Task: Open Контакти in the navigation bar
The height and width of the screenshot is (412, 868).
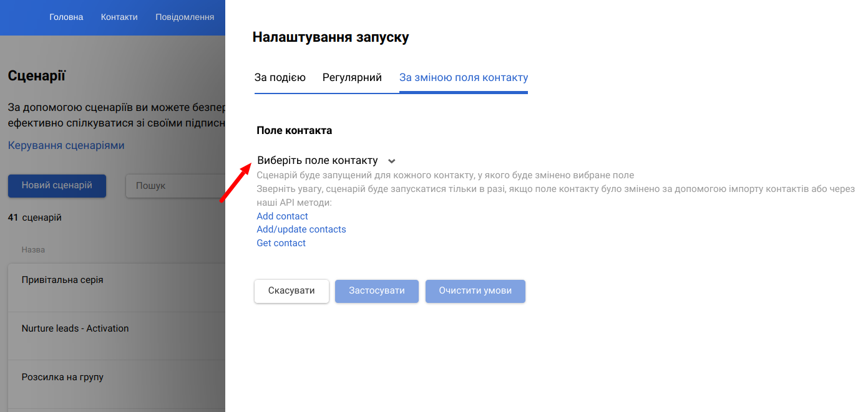Action: pyautogui.click(x=119, y=17)
